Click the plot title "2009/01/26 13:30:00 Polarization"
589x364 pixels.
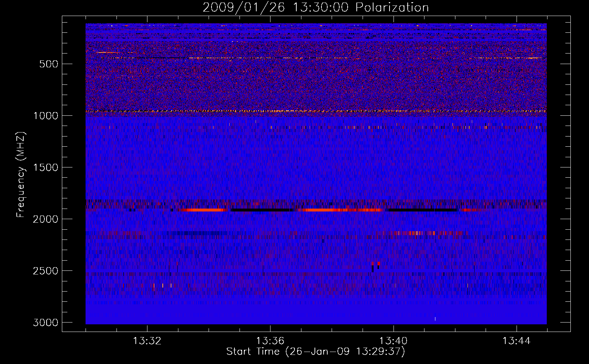pyautogui.click(x=316, y=7)
